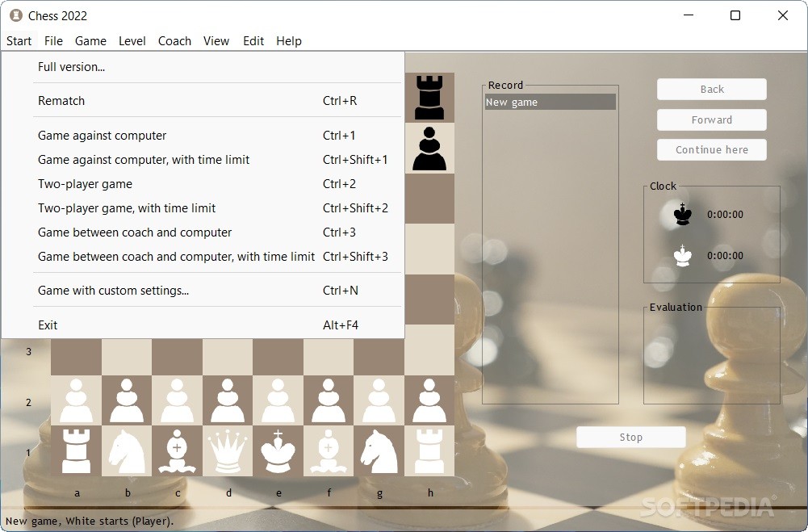Open the Edit menu

click(x=253, y=40)
